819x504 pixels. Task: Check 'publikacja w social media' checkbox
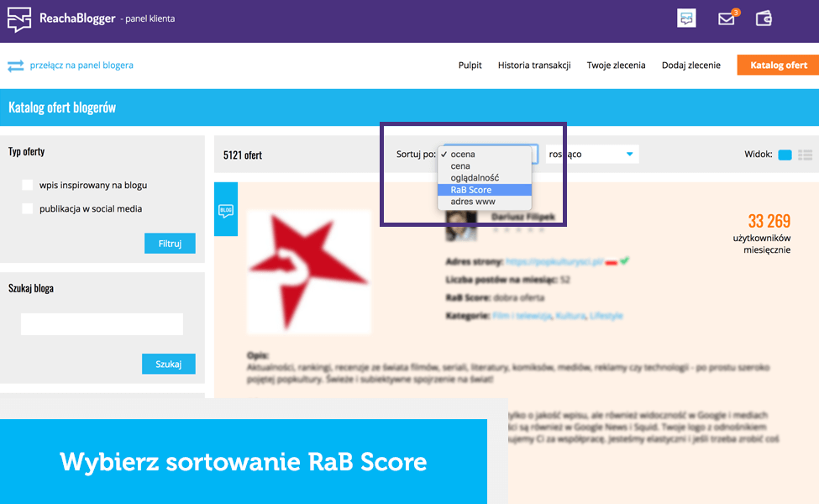(x=28, y=209)
